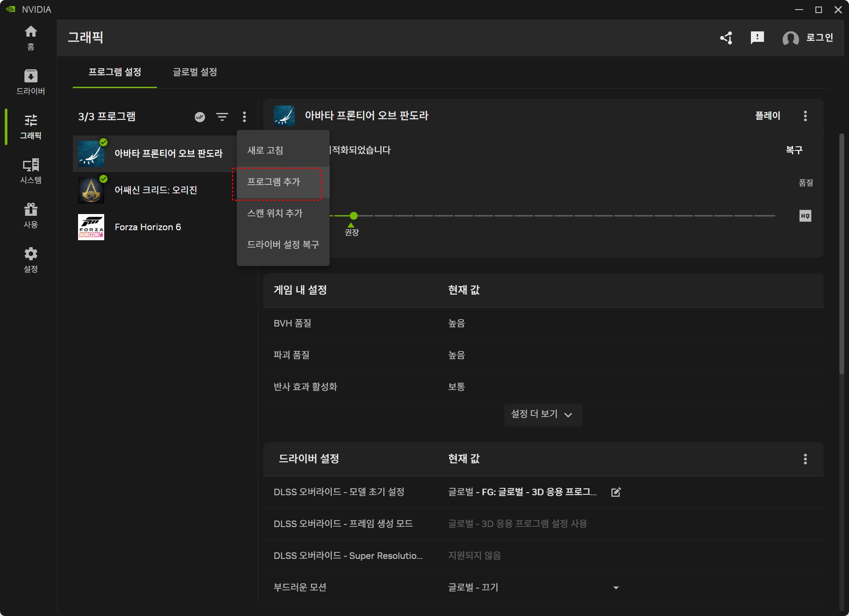Open the Home (홈) sidebar page

click(31, 37)
